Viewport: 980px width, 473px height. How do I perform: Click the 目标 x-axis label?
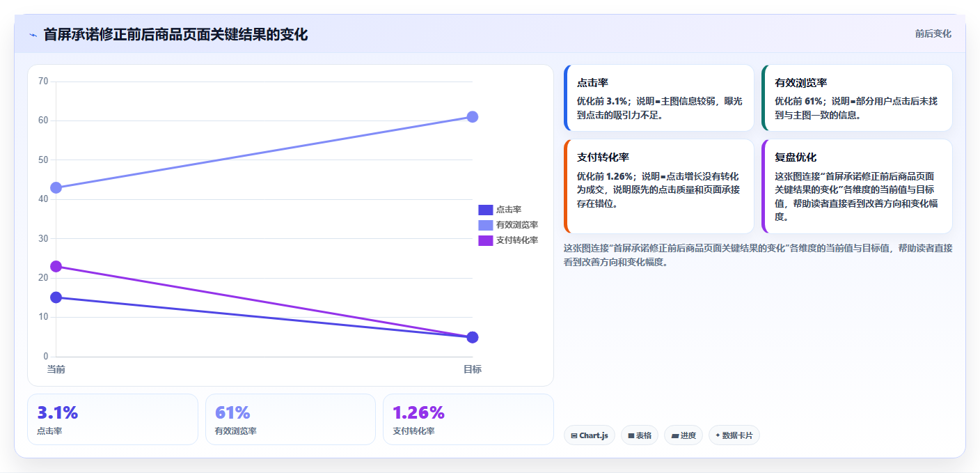point(472,369)
